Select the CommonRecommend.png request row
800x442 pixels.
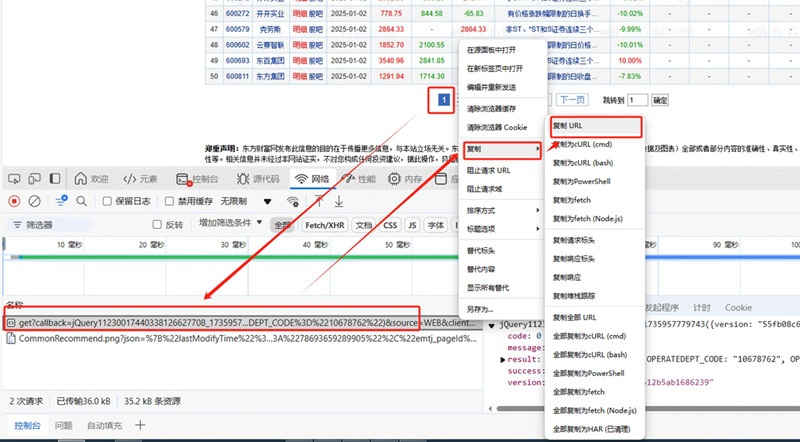[x=242, y=338]
